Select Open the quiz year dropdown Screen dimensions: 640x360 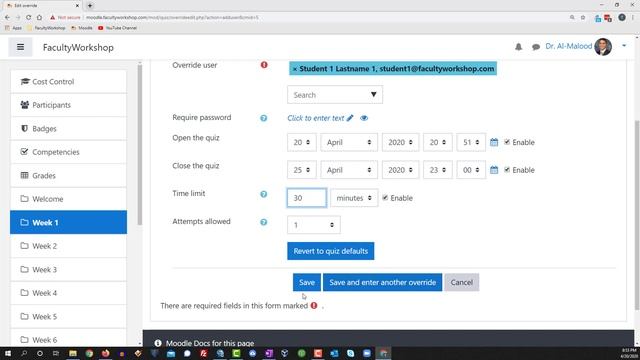[x=400, y=142]
